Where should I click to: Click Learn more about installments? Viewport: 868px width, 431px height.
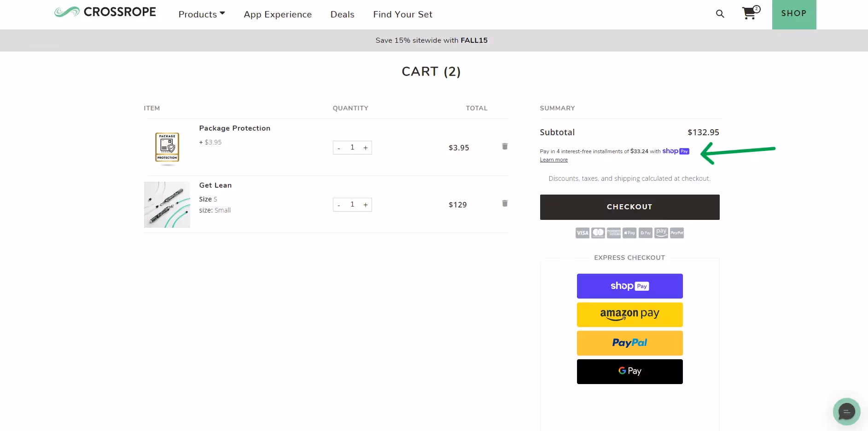pos(553,160)
